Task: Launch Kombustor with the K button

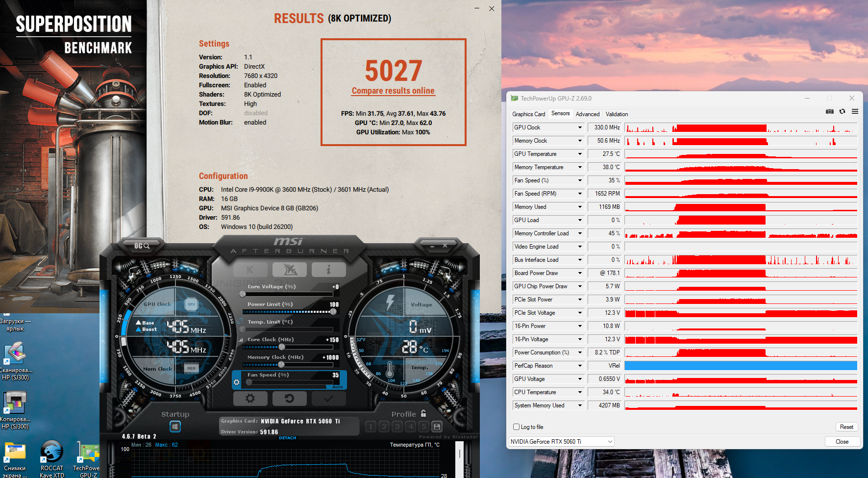Action: click(250, 269)
